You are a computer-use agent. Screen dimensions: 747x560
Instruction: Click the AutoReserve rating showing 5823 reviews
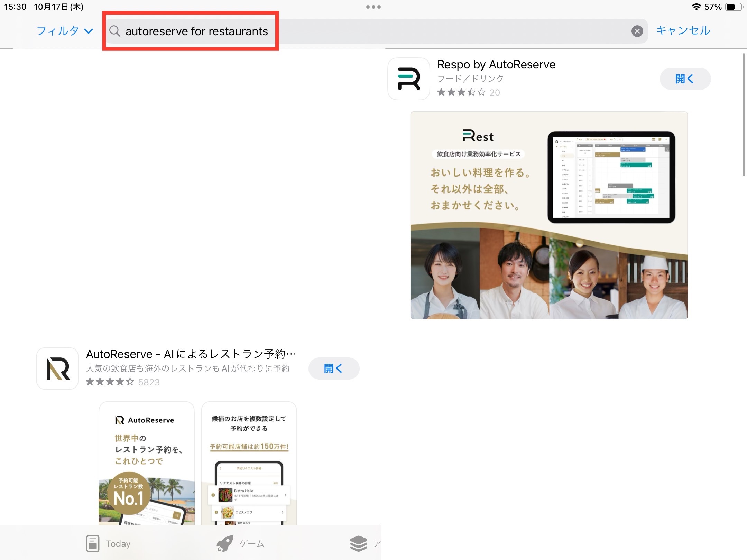click(123, 382)
